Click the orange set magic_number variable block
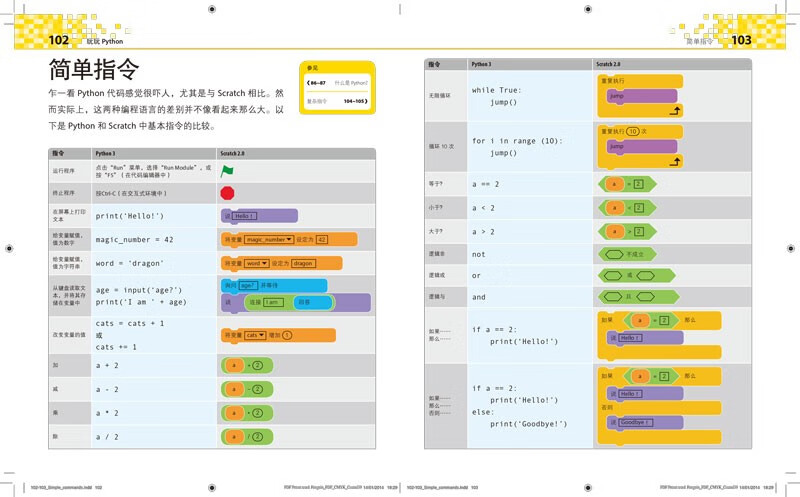800x497 pixels. (289, 239)
